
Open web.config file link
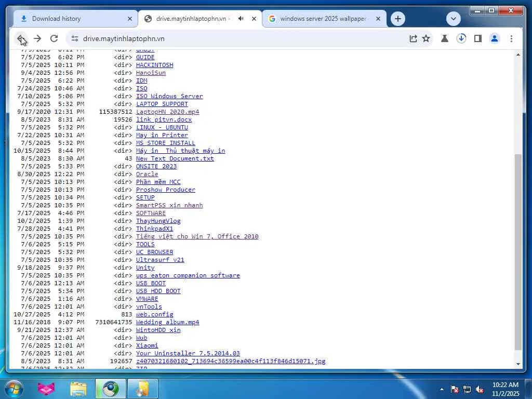pos(154,315)
